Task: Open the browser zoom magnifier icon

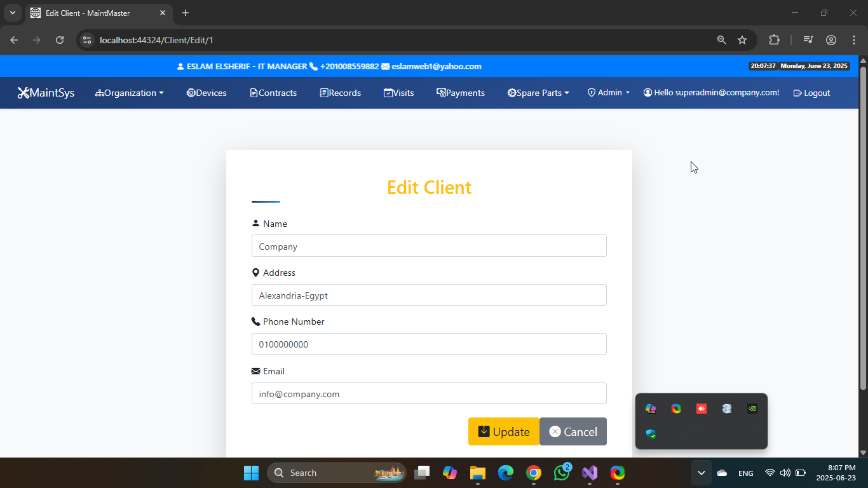Action: click(721, 40)
